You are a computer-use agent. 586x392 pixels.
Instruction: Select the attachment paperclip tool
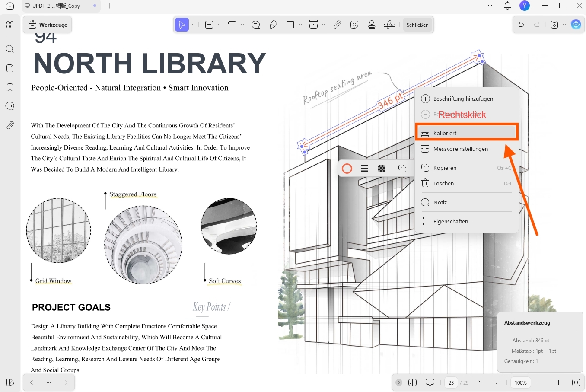click(337, 25)
